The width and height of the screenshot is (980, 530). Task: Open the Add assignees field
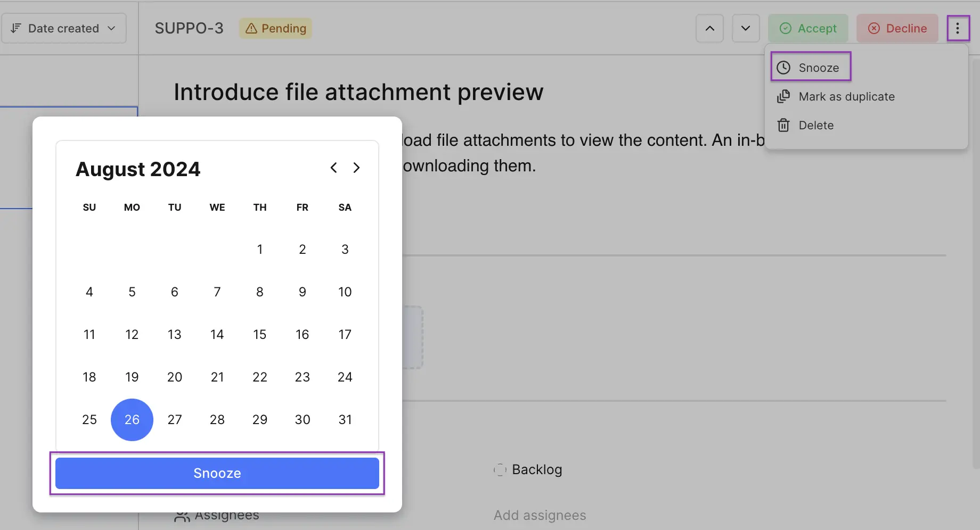(540, 515)
